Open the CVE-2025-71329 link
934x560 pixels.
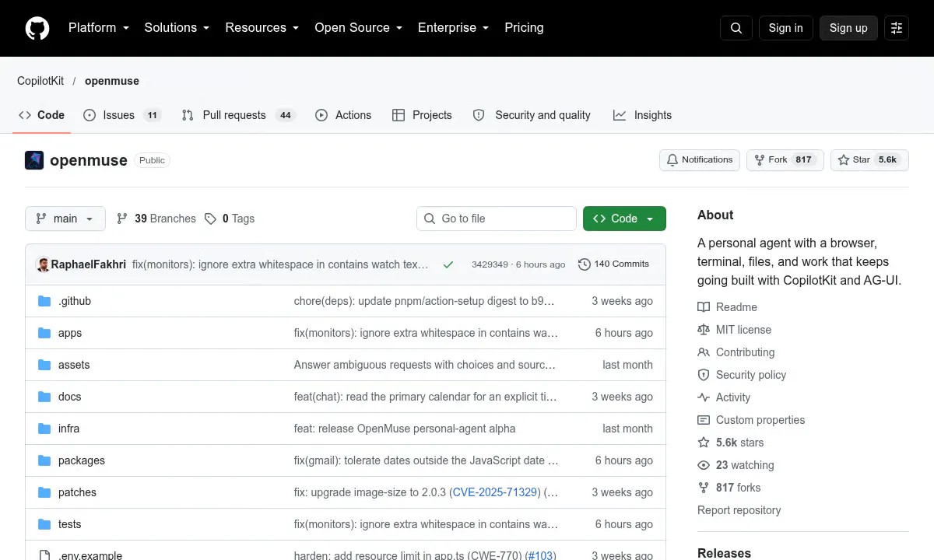coord(495,492)
